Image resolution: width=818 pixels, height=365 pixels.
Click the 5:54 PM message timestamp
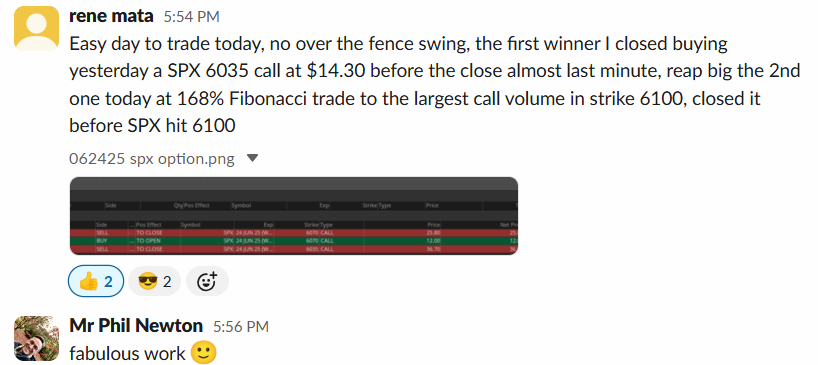(191, 17)
